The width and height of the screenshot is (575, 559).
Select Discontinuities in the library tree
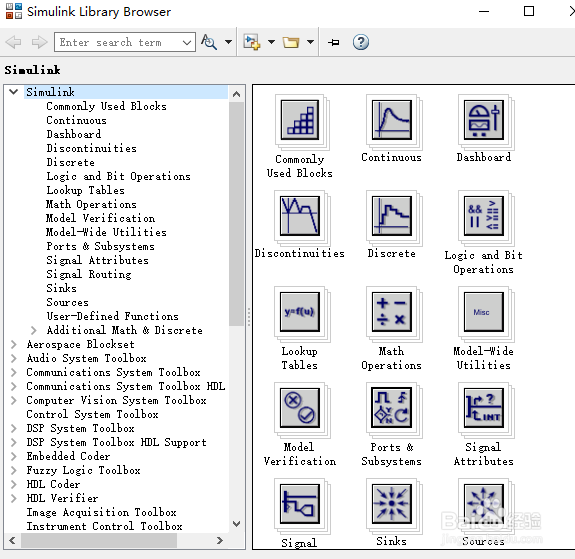pyautogui.click(x=91, y=148)
